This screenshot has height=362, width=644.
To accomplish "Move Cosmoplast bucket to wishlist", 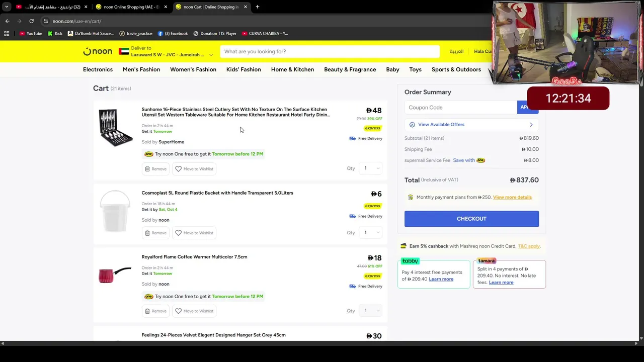I will pos(194,233).
